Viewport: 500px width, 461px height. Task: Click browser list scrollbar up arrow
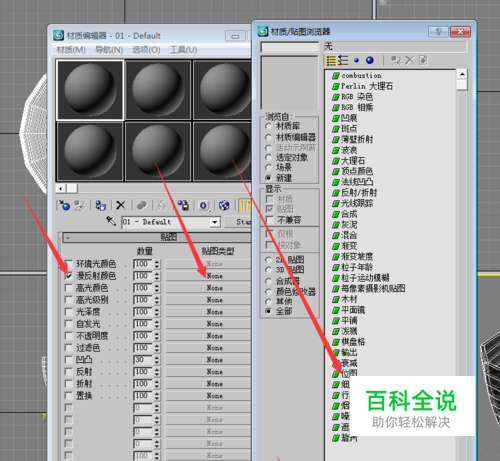(462, 74)
